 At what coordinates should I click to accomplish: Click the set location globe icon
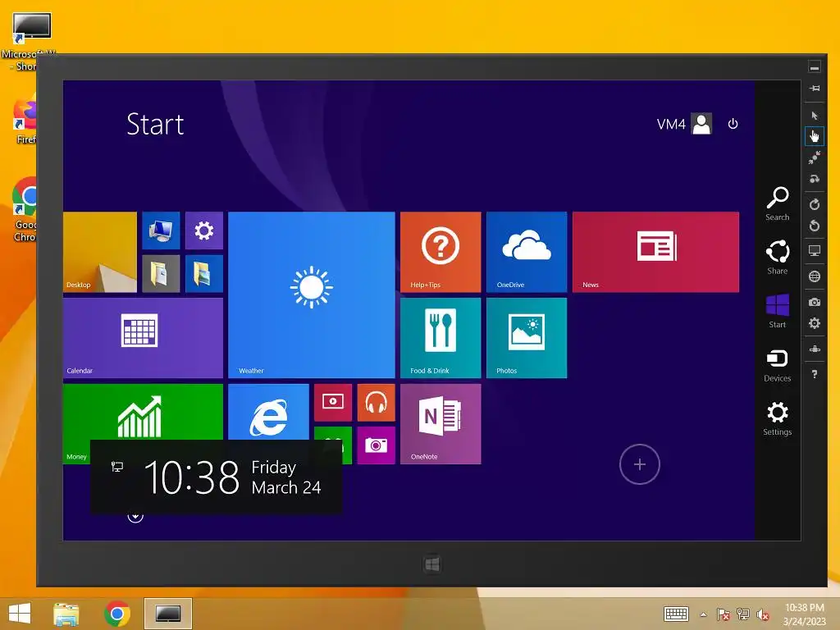click(x=815, y=276)
